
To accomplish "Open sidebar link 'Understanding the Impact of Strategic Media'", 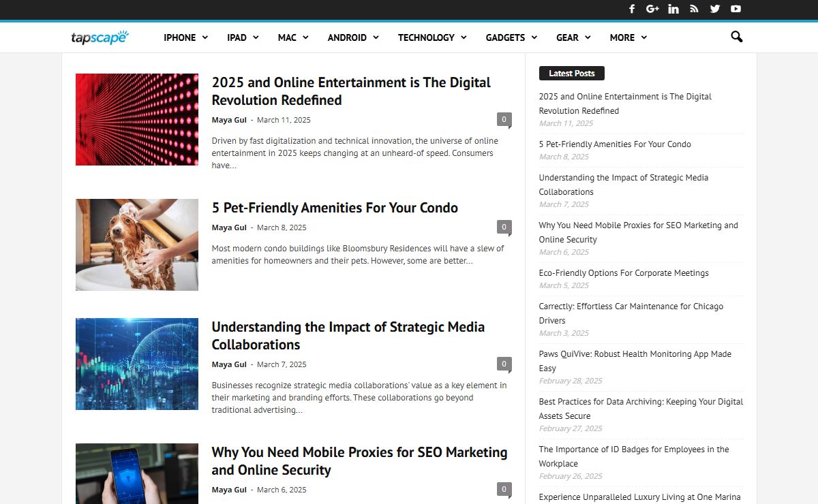I will pyautogui.click(x=624, y=185).
